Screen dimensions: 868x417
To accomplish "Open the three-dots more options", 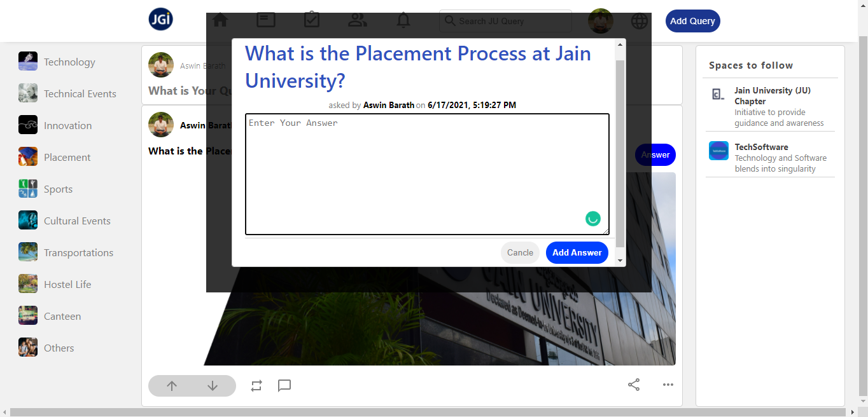I will pyautogui.click(x=668, y=385).
